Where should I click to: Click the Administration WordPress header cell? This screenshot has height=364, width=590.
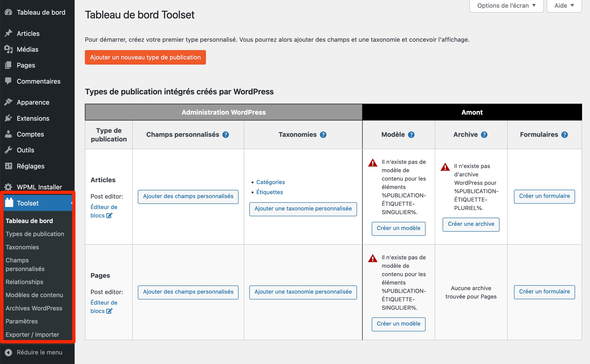point(224,112)
